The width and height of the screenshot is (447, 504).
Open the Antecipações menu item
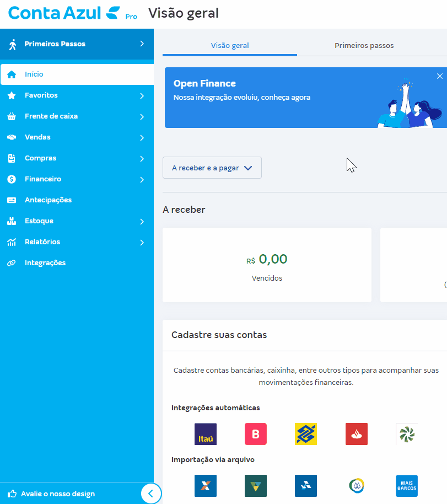77,200
